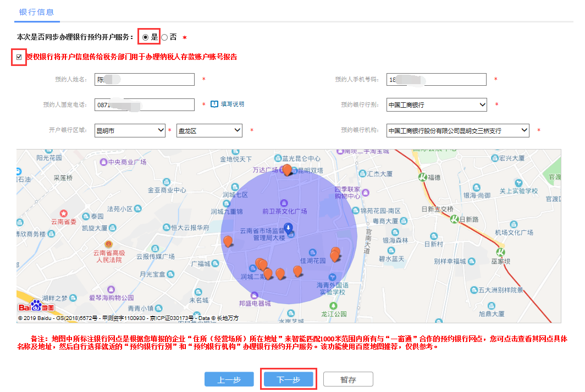Click the 月光宝盒 icon
The image size is (585, 392).
pos(170,274)
